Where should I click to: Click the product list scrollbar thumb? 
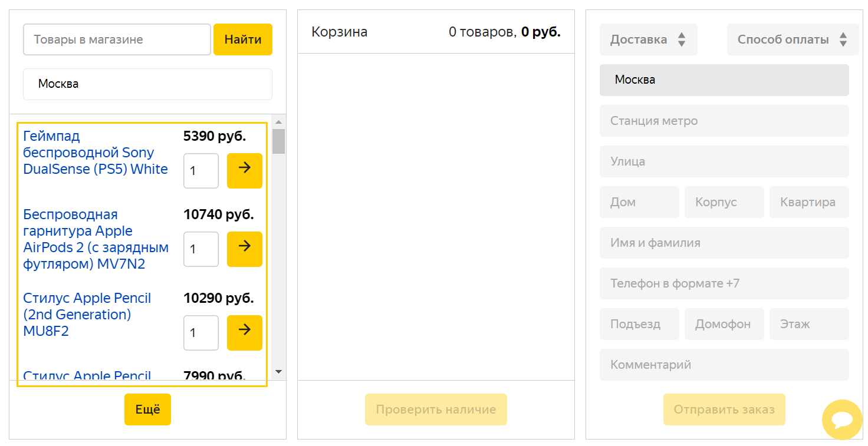pos(279,141)
